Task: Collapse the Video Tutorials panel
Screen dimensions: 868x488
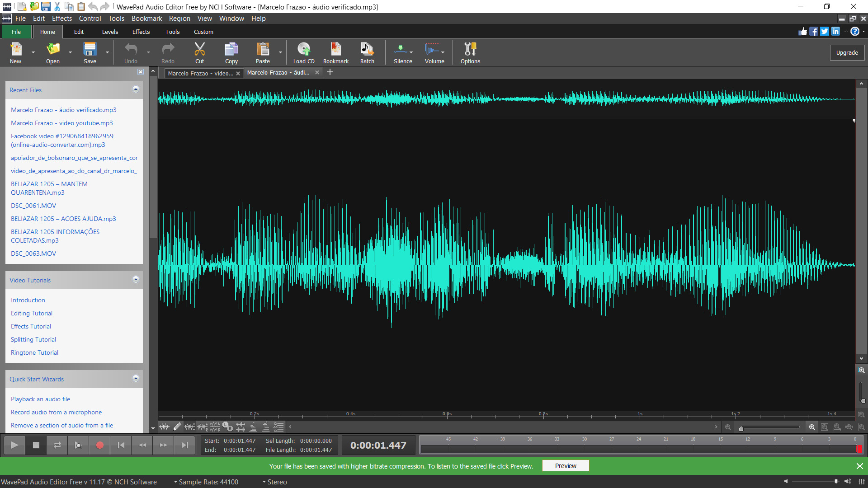Action: [x=136, y=280]
